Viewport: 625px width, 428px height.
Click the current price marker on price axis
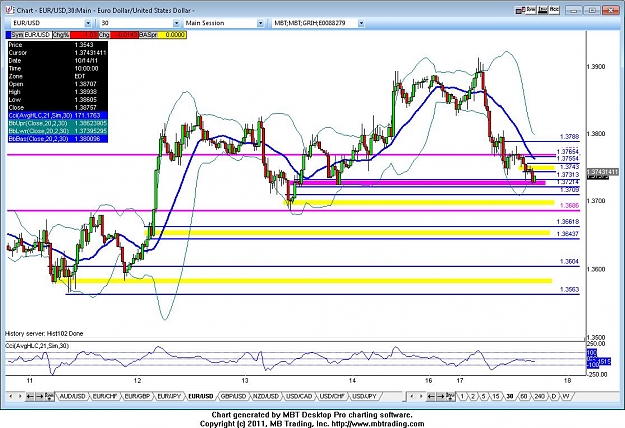[603, 172]
